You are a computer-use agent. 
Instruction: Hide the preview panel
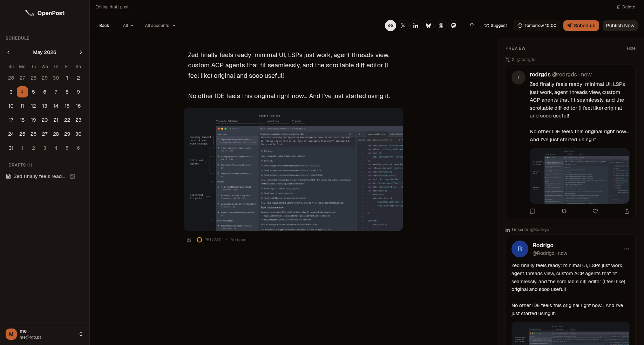631,48
